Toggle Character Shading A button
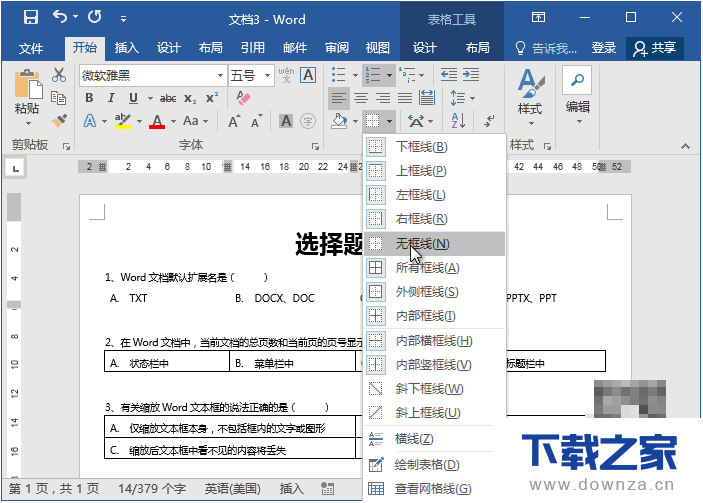Viewport: 703px width, 503px height. coord(286,121)
